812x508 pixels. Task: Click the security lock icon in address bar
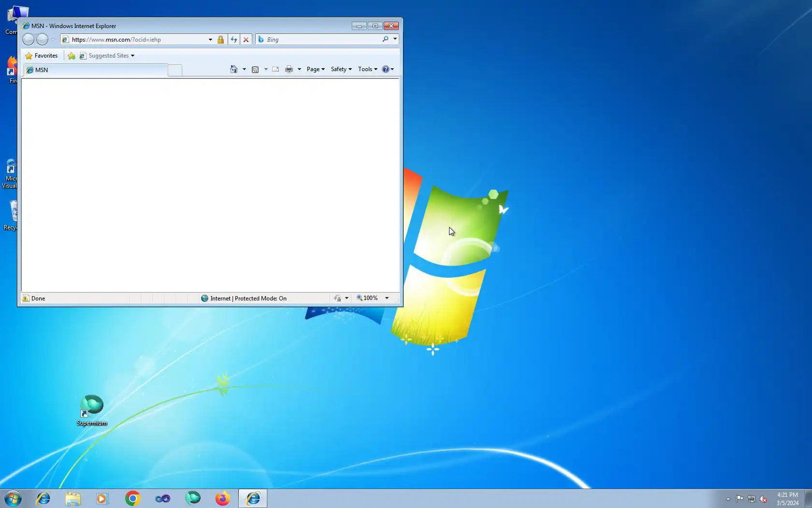pyautogui.click(x=220, y=40)
